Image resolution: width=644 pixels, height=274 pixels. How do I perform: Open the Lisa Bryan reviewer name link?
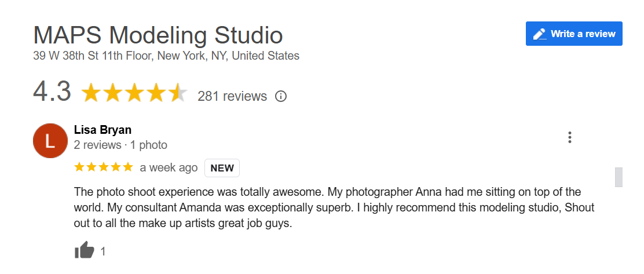[103, 130]
